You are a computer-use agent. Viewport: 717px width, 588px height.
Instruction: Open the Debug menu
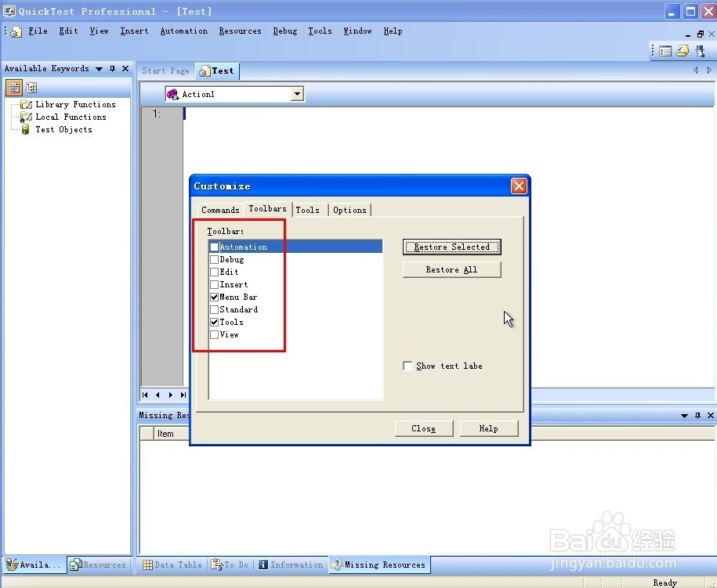click(x=285, y=31)
